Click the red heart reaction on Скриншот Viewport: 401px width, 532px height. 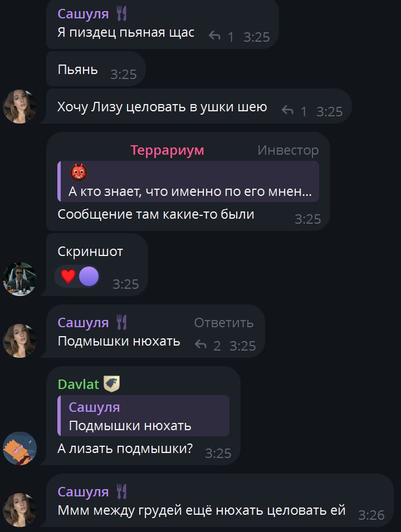pyautogui.click(x=69, y=276)
